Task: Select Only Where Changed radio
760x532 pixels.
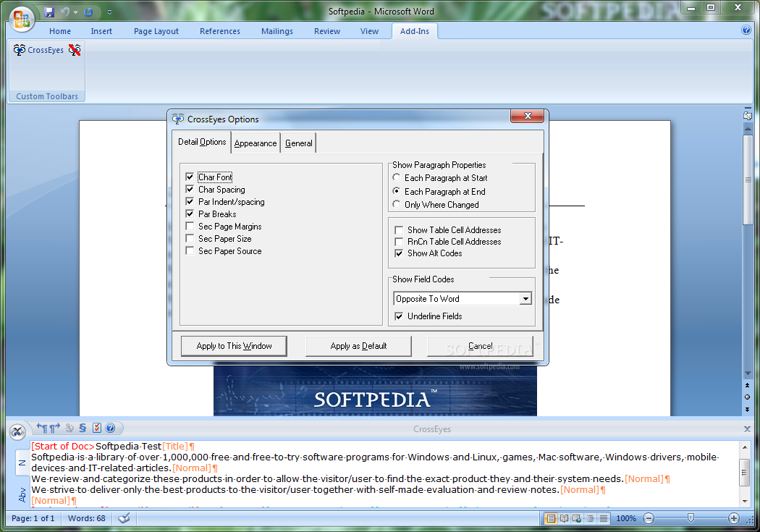Action: (x=397, y=204)
